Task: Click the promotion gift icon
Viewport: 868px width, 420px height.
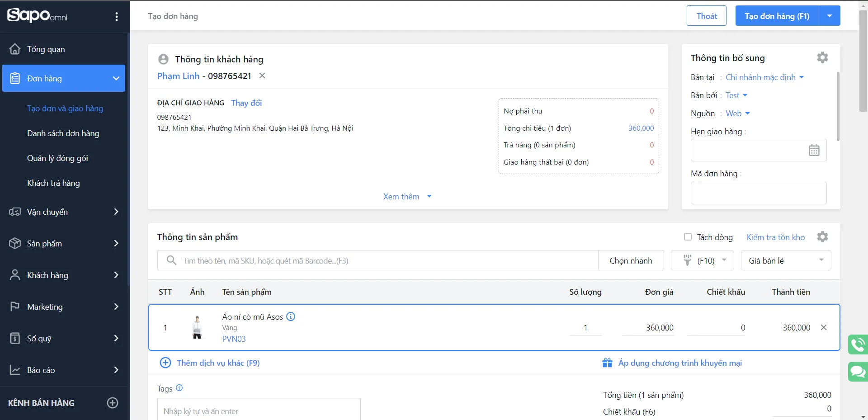Action: [x=607, y=363]
